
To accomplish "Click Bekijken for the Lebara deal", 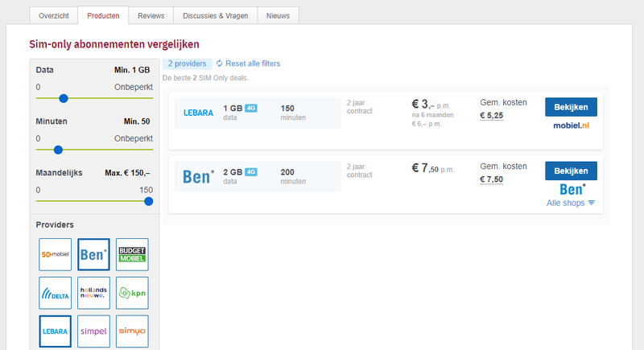I will click(571, 107).
